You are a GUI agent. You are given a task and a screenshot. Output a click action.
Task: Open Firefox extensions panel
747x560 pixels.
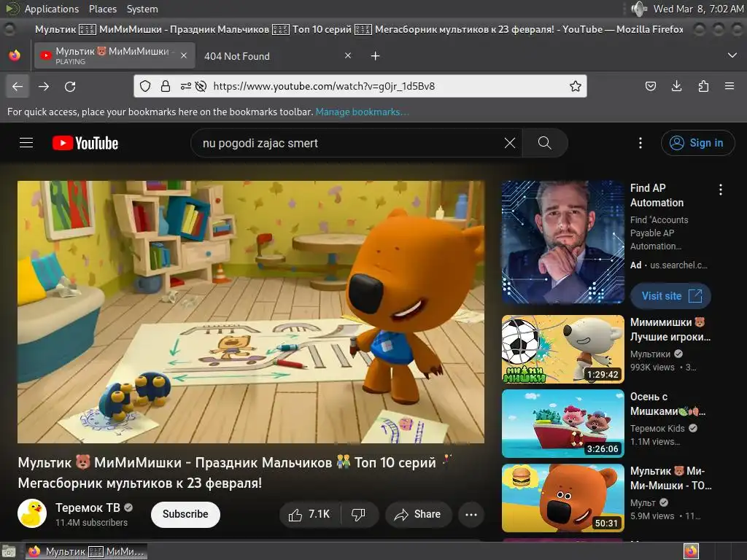pyautogui.click(x=703, y=86)
